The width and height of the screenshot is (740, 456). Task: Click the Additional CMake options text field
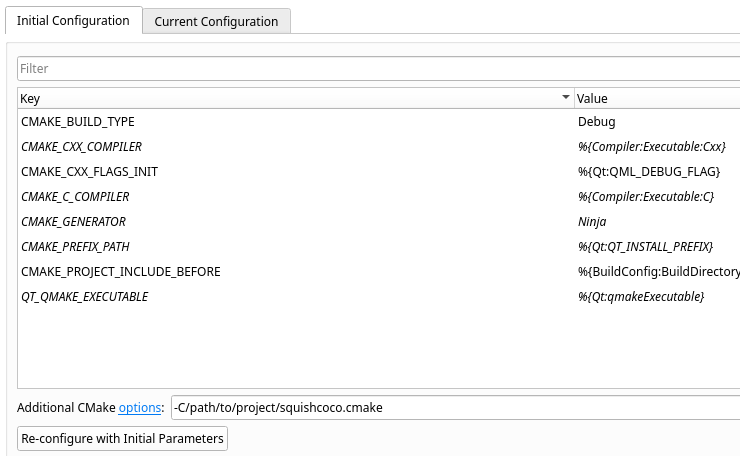pyautogui.click(x=450, y=408)
